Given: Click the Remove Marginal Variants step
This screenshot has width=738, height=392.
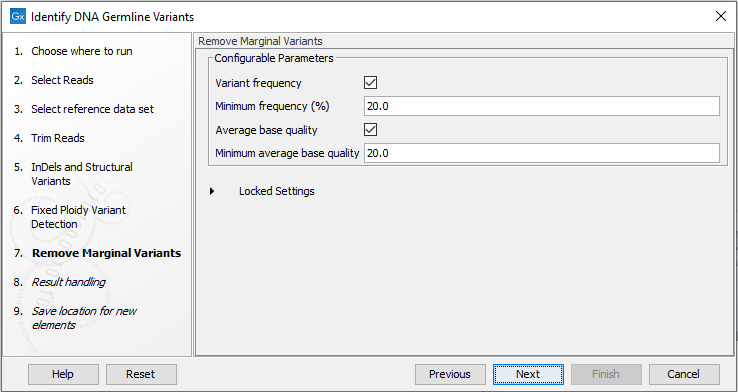Looking at the screenshot, I should pyautogui.click(x=106, y=253).
